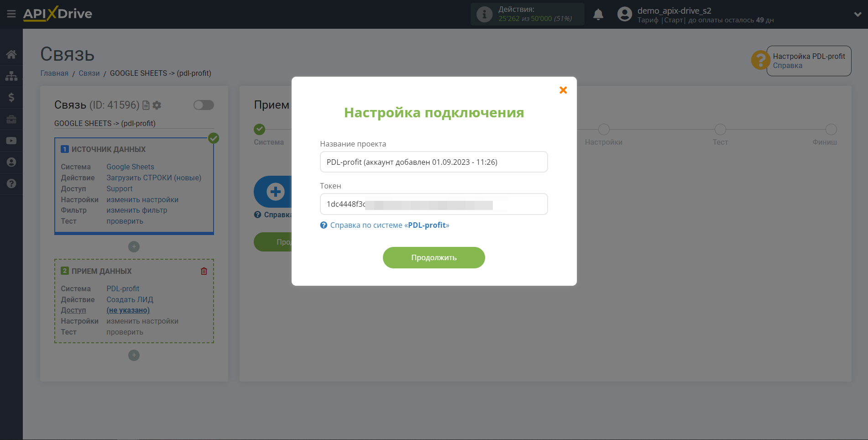Click the connection document copy icon
The image size is (868, 440).
pyautogui.click(x=146, y=105)
